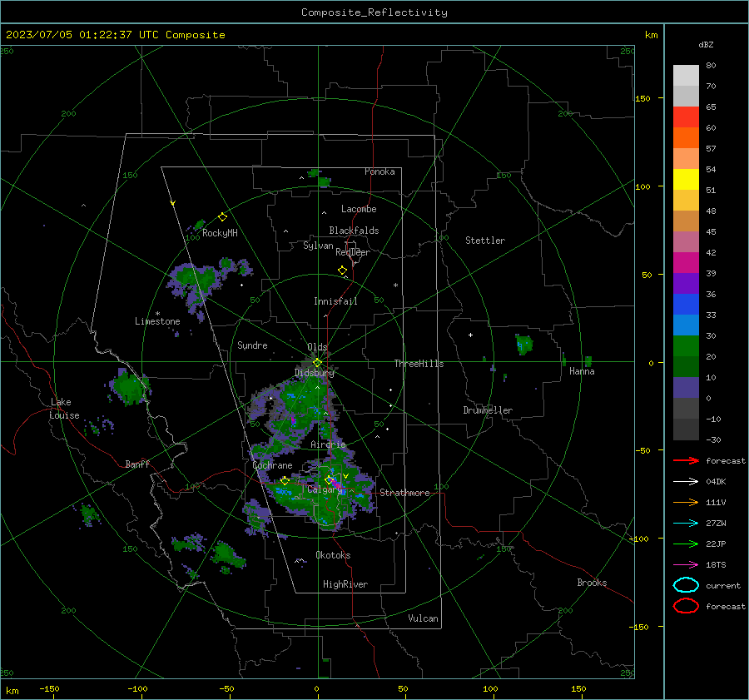The image size is (749, 700).
Task: Click the magenta 18TS legend arrow
Action: click(x=686, y=565)
